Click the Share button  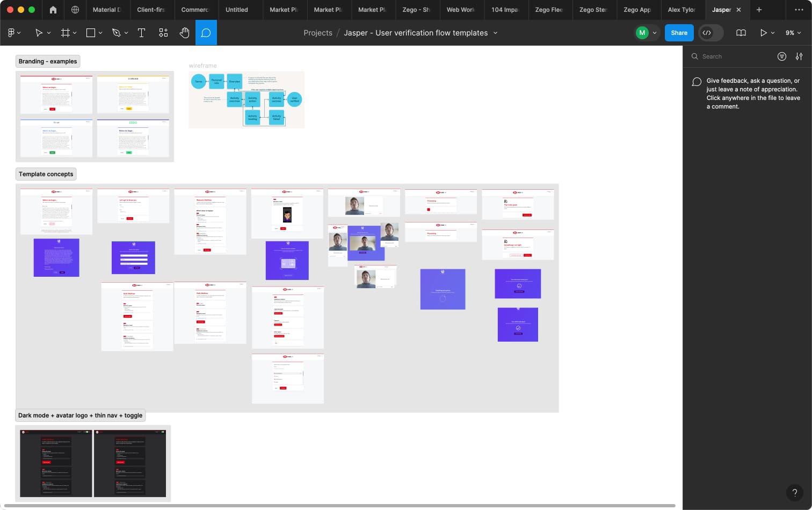[679, 33]
